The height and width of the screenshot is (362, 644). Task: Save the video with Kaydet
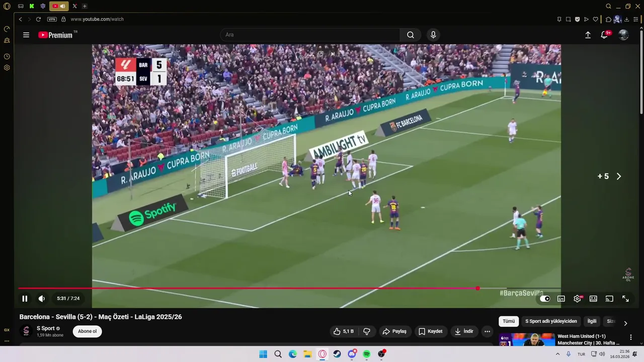pos(431,331)
